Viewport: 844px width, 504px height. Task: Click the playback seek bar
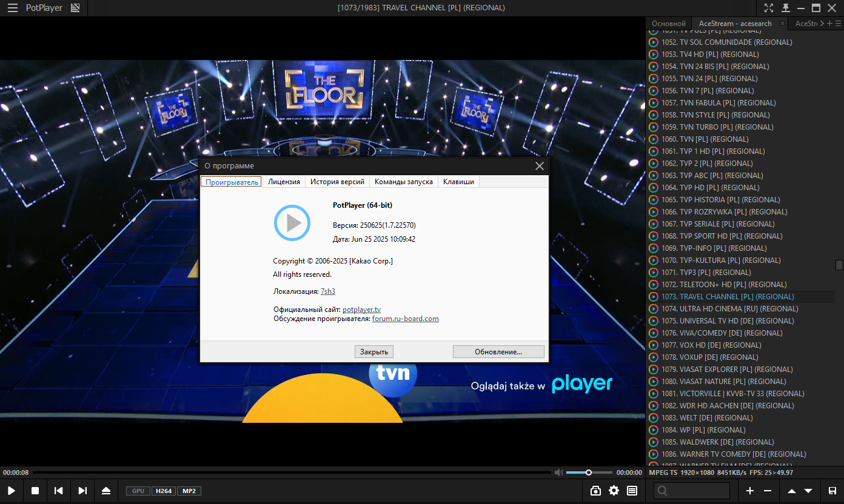(292, 472)
